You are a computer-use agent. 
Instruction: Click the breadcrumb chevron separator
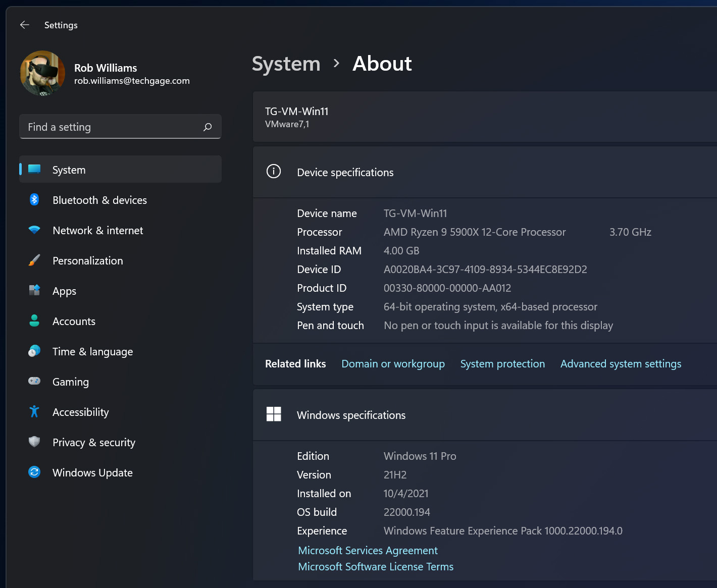pyautogui.click(x=336, y=64)
